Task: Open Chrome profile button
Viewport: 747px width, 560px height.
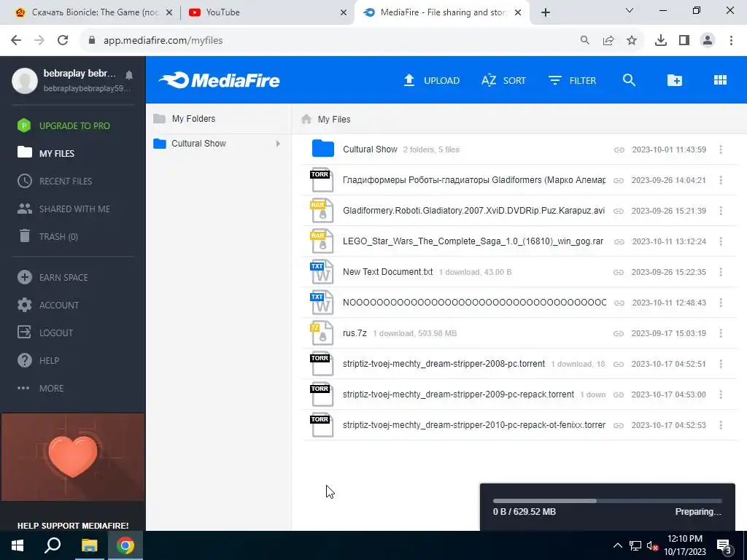Action: (708, 41)
